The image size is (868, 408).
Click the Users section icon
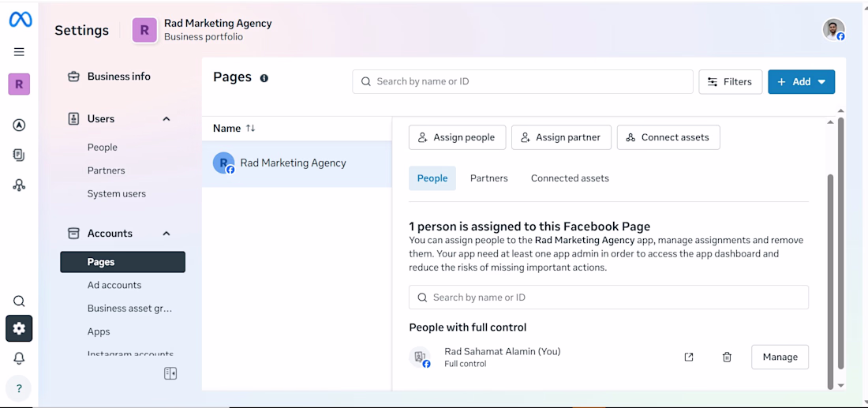(x=73, y=118)
